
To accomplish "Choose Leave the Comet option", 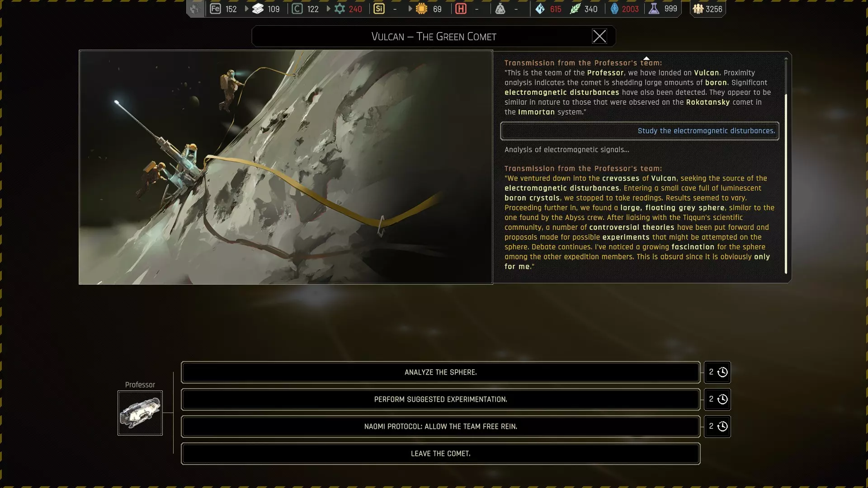I will 440,454.
